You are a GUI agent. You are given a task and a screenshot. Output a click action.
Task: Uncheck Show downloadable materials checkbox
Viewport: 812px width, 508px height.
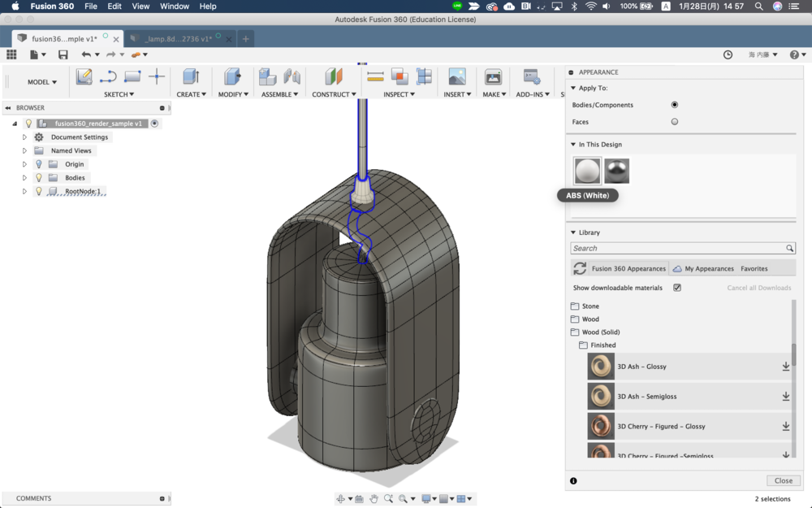pyautogui.click(x=677, y=288)
